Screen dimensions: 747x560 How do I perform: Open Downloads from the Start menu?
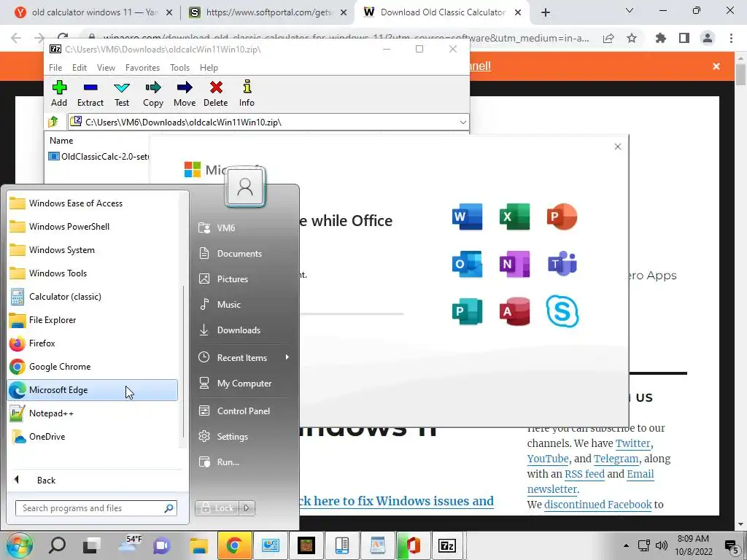(244, 330)
